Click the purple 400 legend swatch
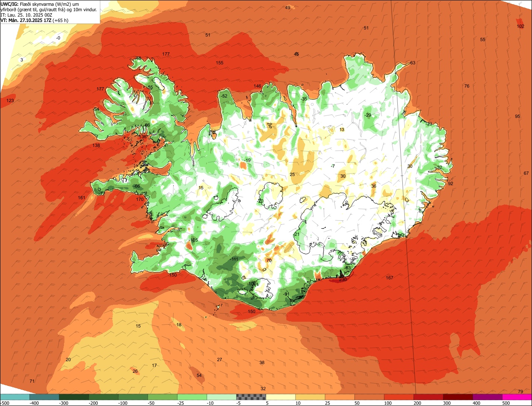This screenshot has width=532, height=406. (487, 397)
